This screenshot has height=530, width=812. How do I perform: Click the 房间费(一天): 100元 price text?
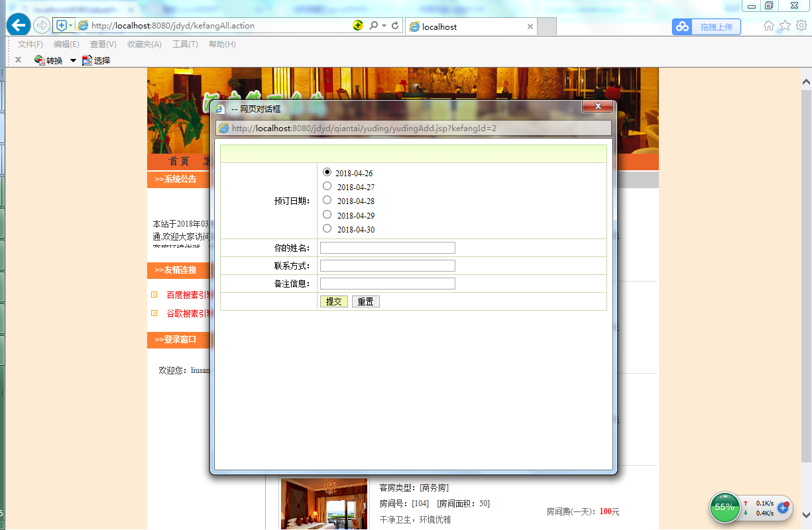[583, 511]
